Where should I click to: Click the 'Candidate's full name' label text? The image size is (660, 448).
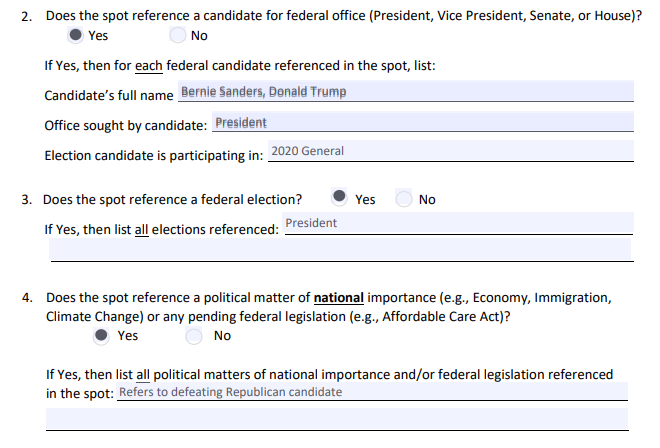point(108,95)
